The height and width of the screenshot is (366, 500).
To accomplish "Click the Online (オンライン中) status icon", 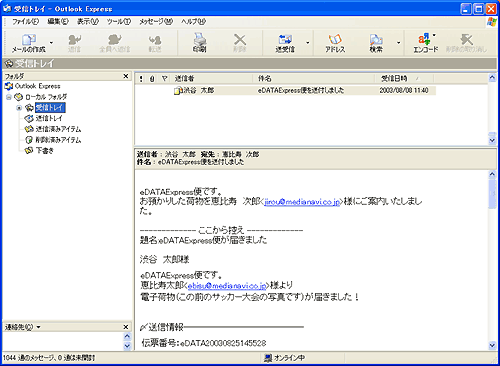I will coord(268,358).
